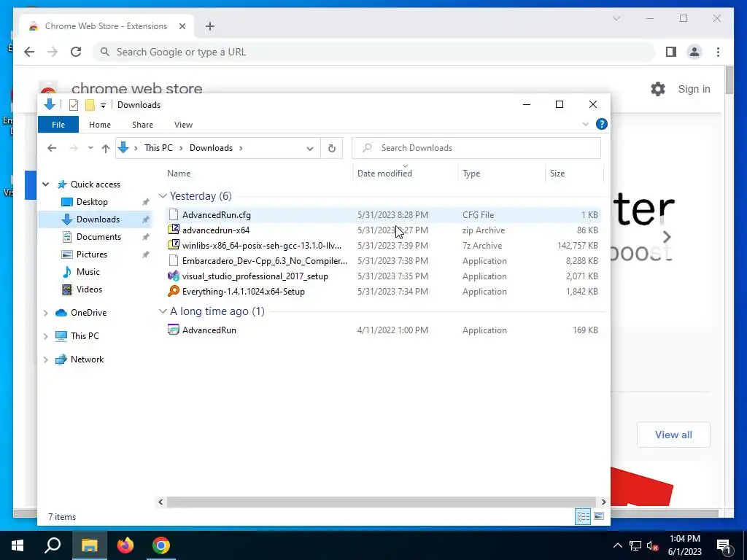Screen dimensions: 747x560
Task: Click the Up one level arrow
Action: (x=106, y=148)
